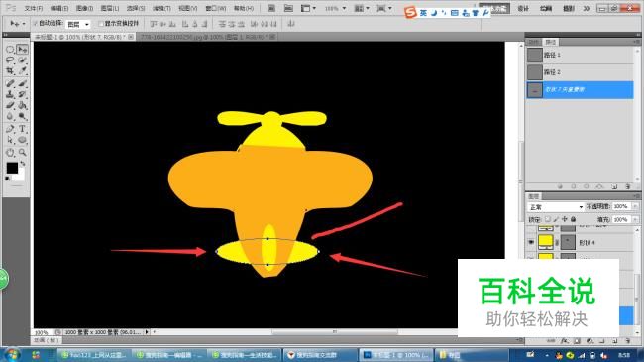Click delete path trash icon in Paths panel
The image size is (644, 362).
pos(627,186)
